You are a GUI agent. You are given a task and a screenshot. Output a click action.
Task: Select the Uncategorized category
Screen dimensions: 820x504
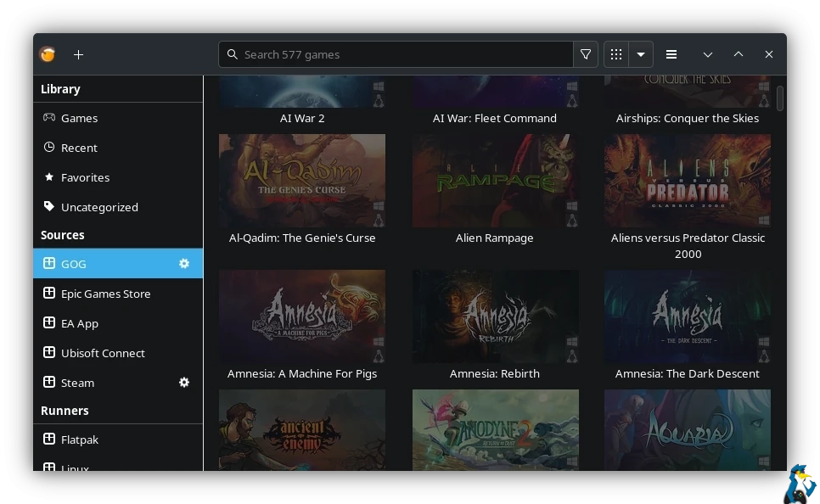pos(99,207)
